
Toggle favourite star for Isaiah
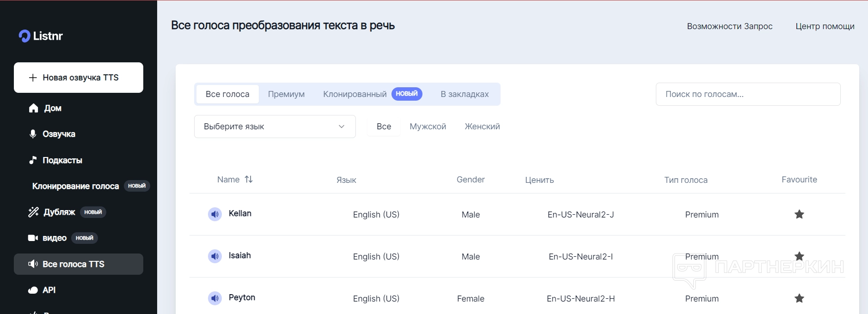799,256
